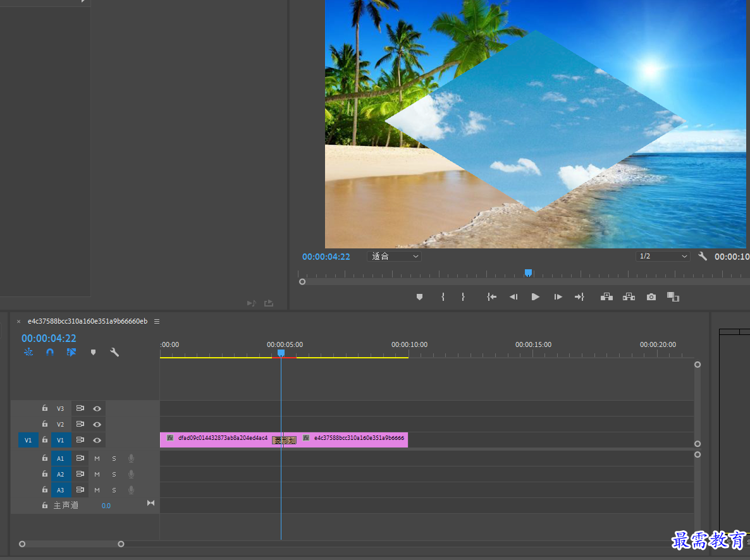The height and width of the screenshot is (560, 750).
Task: Export frame with camera icon
Action: click(651, 297)
